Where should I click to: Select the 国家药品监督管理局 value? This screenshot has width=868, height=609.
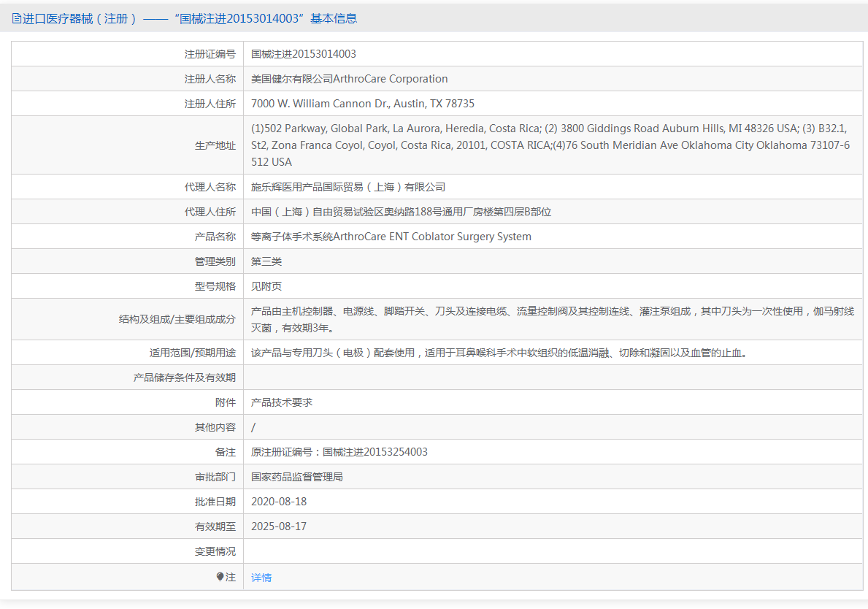[296, 477]
